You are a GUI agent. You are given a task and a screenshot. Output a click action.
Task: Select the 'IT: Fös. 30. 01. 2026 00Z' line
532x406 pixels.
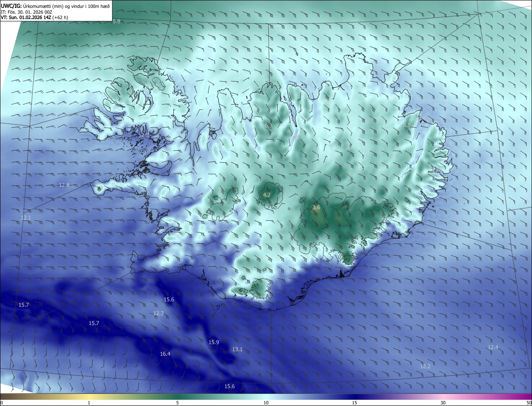point(26,12)
